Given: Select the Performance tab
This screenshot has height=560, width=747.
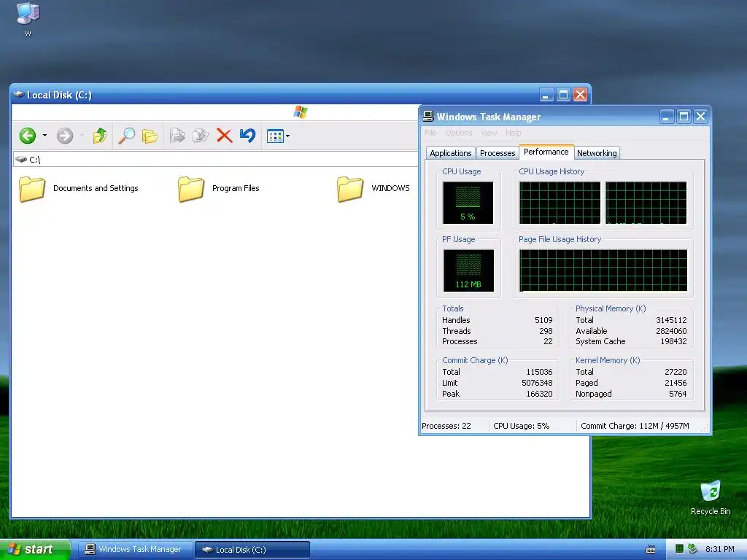Looking at the screenshot, I should point(546,152).
